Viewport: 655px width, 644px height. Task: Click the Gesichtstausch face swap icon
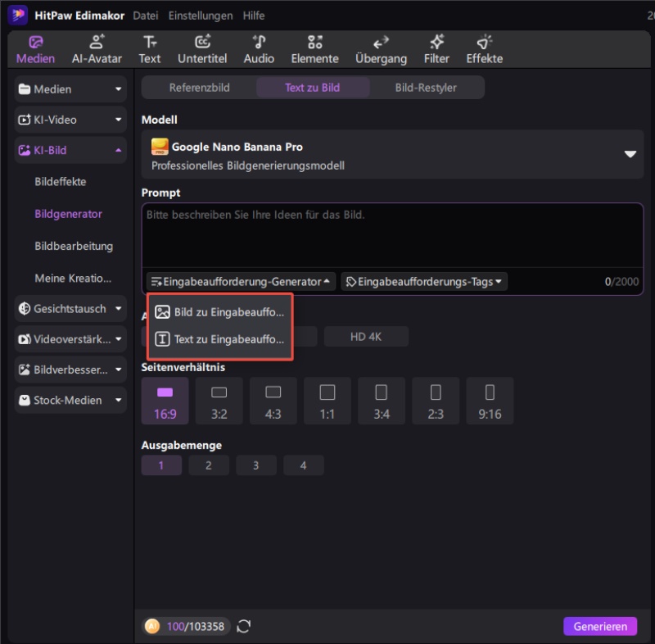click(25, 308)
